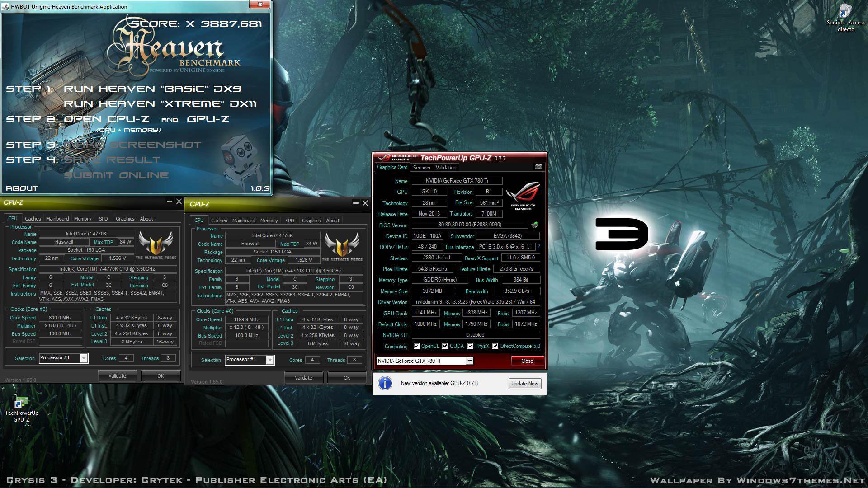Open Processor #1 dropdown in left CPU-Z
868x488 pixels.
click(84, 358)
